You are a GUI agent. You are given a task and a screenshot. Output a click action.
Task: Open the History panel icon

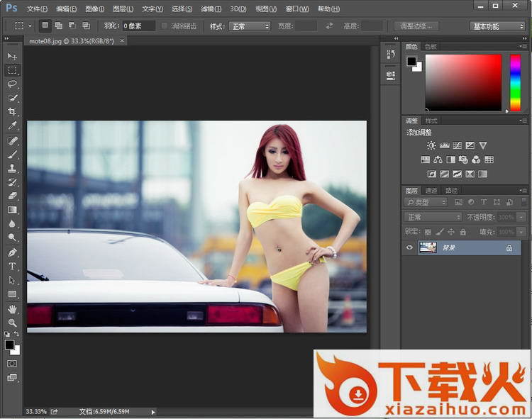click(391, 55)
